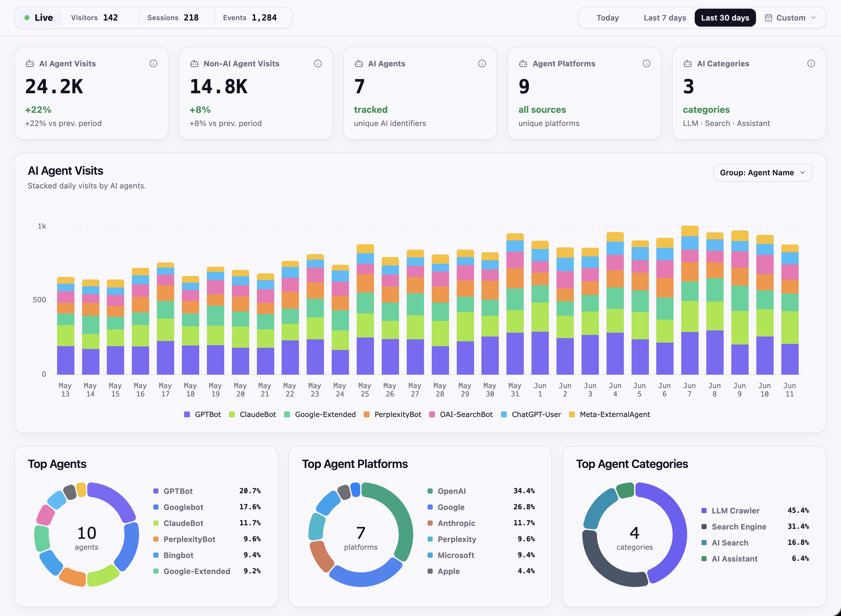Click the 14.8K Non-AI Agent Visits value
Viewport: 841px width, 616px height.
point(219,87)
